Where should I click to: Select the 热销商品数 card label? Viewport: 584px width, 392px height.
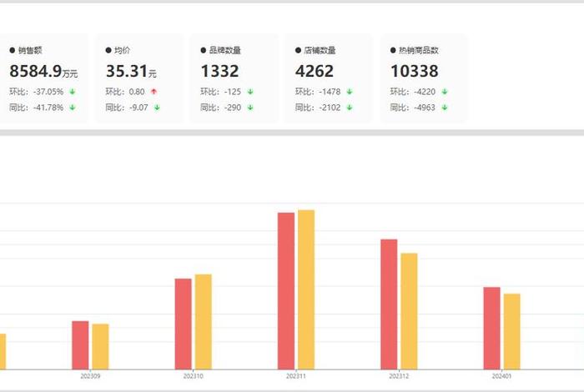pos(419,50)
